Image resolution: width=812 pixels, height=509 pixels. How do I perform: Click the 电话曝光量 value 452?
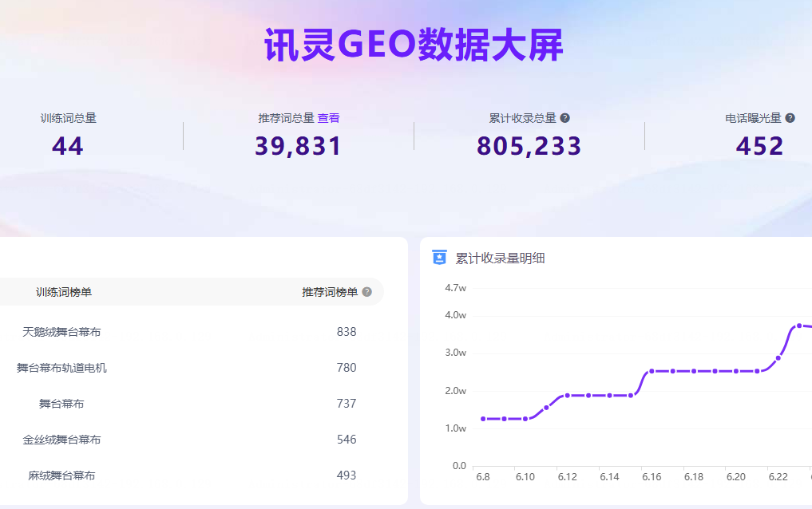759,146
